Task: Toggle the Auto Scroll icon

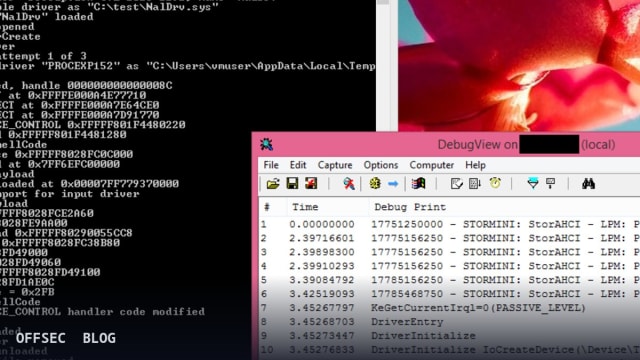Action: 475,184
